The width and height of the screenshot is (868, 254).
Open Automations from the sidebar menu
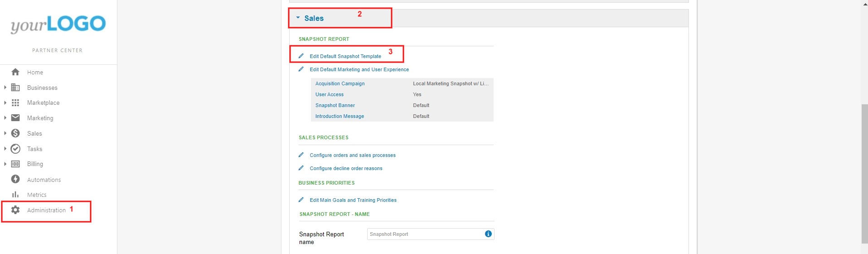(44, 180)
